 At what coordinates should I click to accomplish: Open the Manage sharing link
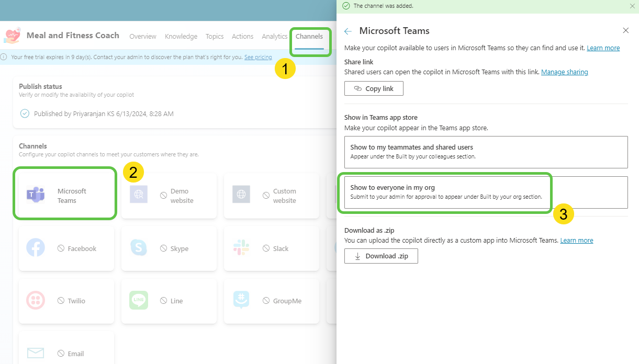coord(564,72)
